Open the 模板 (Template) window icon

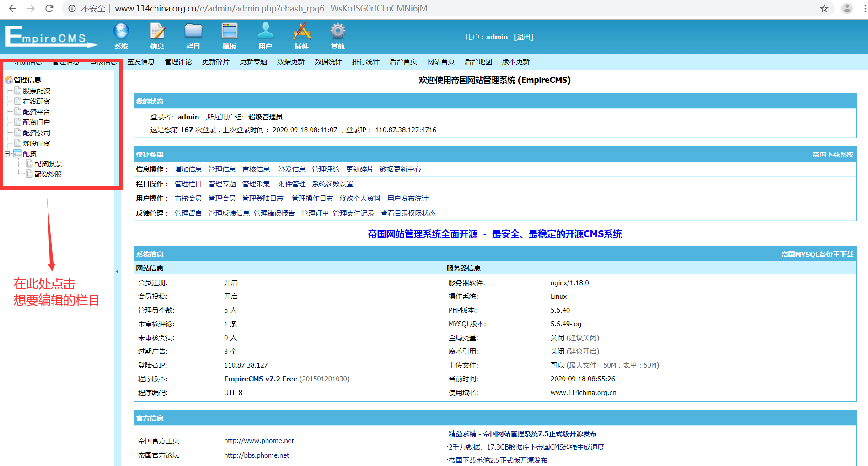point(229,36)
